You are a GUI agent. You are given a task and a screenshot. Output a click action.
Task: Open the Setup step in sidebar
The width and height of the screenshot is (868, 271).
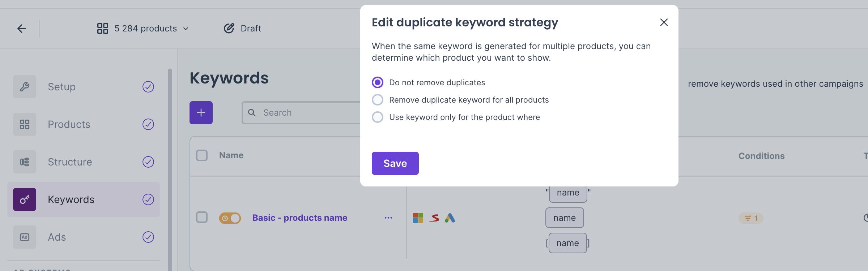pyautogui.click(x=61, y=87)
